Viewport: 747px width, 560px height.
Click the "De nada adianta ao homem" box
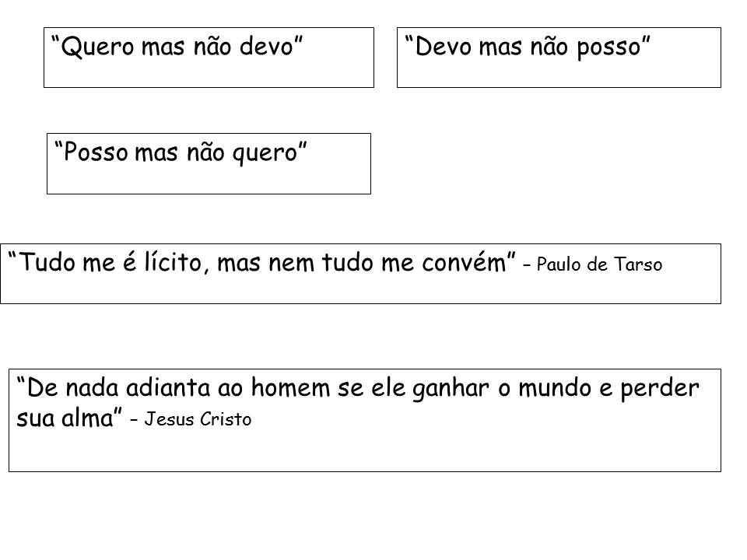tap(365, 421)
